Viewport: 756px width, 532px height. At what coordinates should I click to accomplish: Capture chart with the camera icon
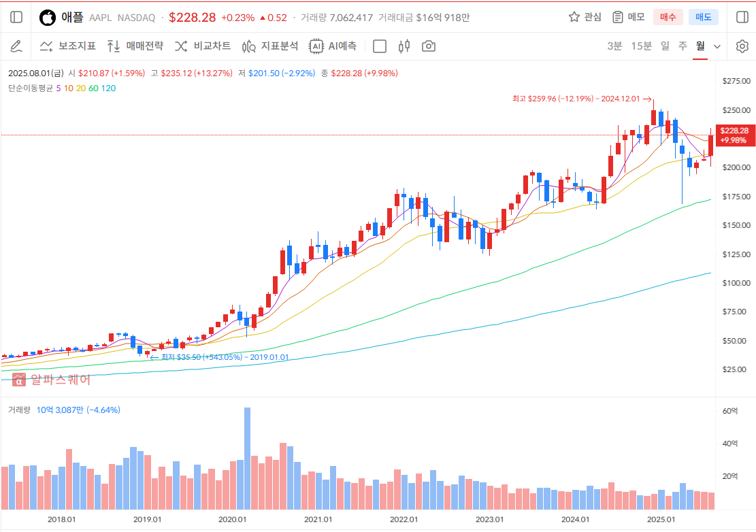tap(429, 46)
